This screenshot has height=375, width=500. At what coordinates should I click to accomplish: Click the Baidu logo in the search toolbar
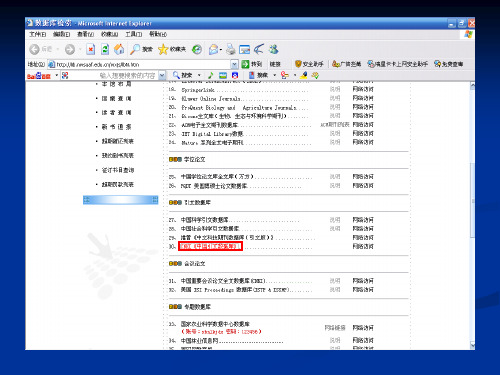[x=39, y=76]
